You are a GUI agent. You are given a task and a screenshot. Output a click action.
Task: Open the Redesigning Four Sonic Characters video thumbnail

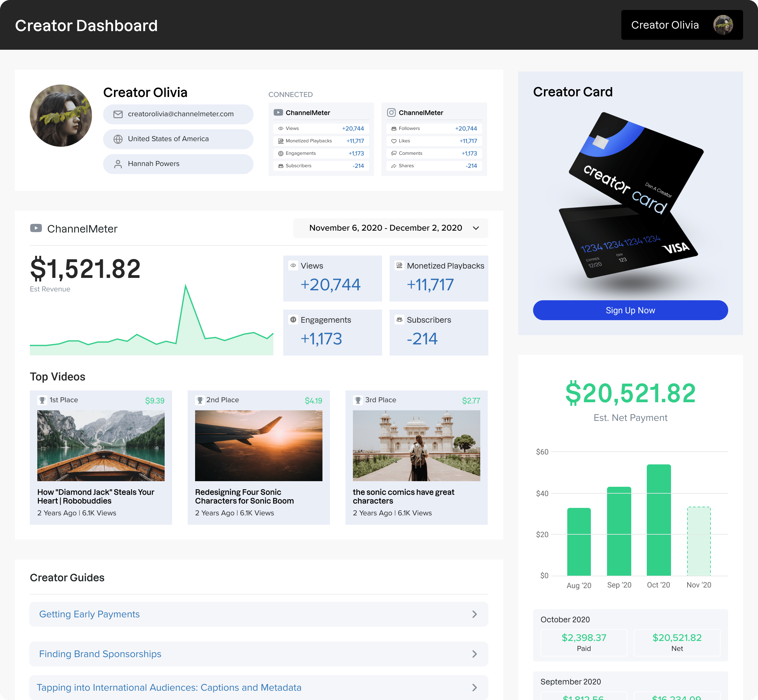click(x=258, y=445)
